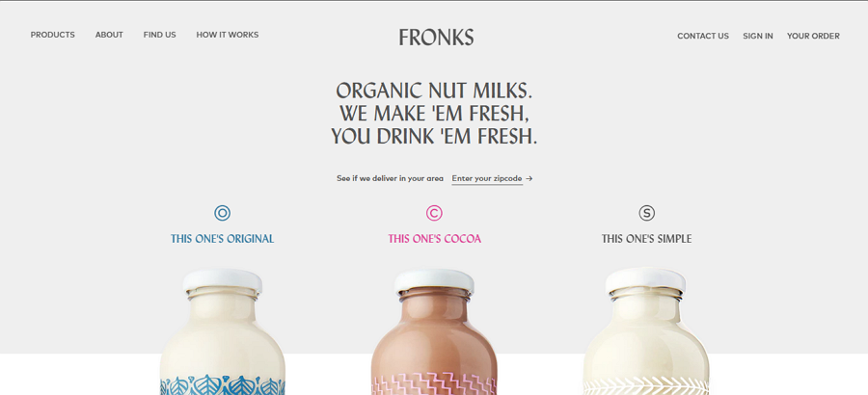
Task: Click the Enter your zipcode field
Action: tap(487, 178)
